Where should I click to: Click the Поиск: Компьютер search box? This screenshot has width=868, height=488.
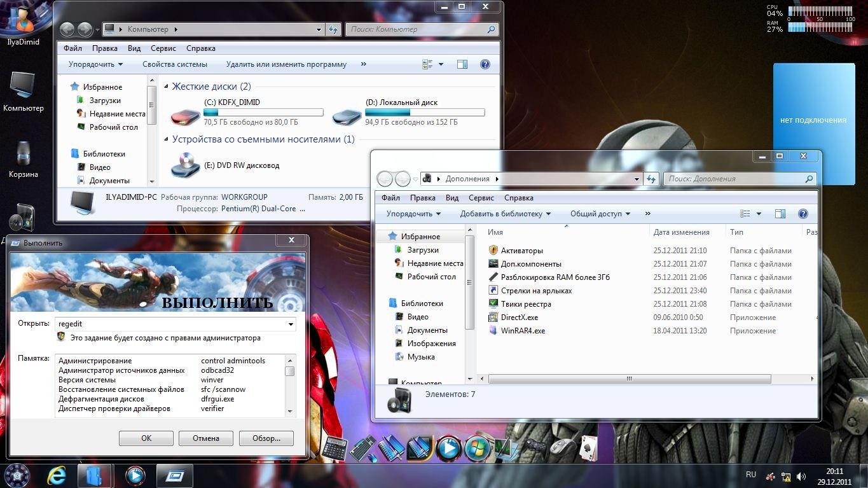(x=422, y=29)
